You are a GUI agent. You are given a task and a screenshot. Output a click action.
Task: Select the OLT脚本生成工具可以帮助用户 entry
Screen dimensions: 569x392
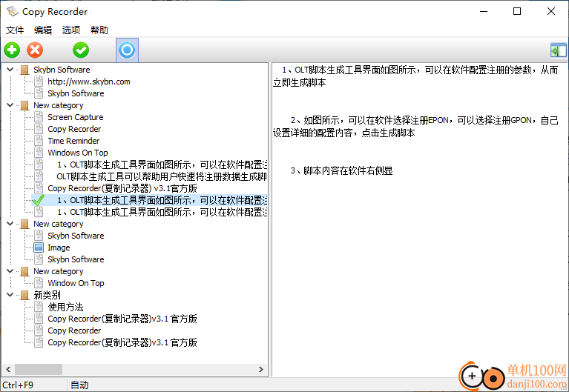162,176
